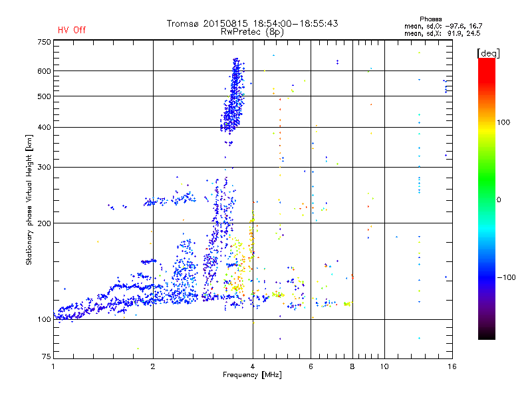Select the plot title 'Tromsø 20150815 18:54:00-18:55:43'
The height and width of the screenshot is (399, 532).
[x=253, y=23]
